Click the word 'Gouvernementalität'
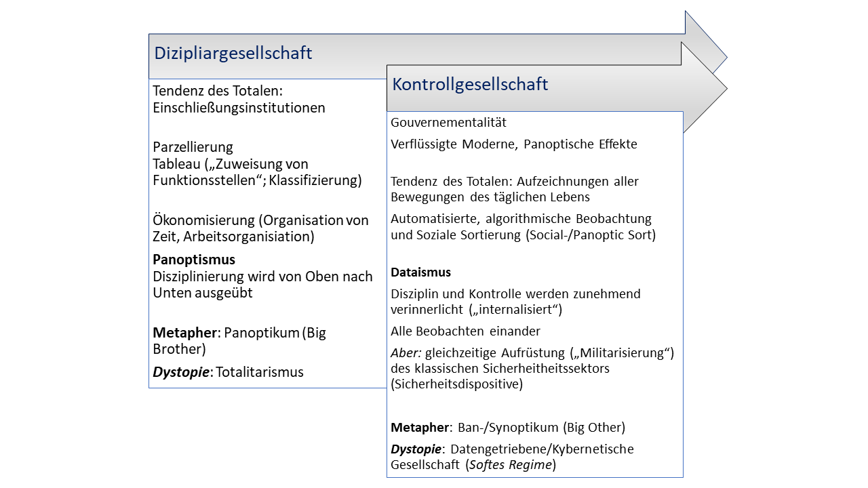The image size is (868, 488). click(448, 123)
